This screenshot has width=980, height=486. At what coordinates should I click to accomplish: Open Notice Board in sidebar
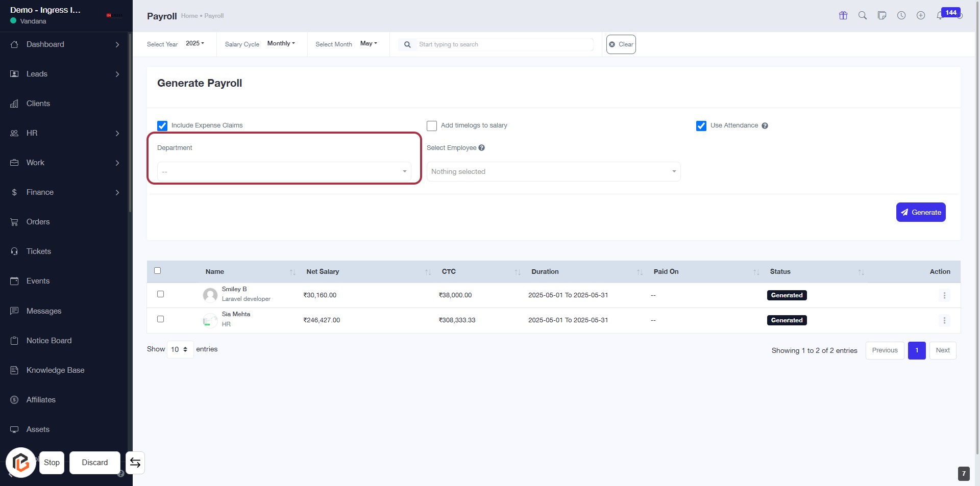[x=49, y=341]
